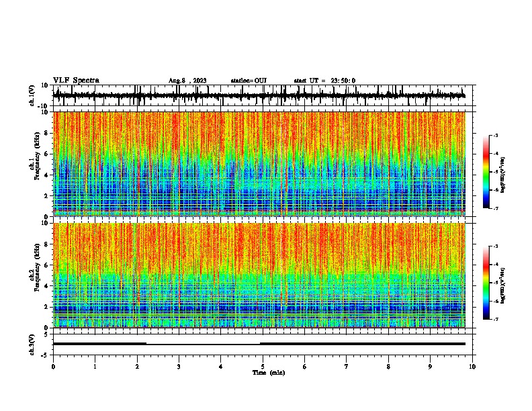
Task: Click the "-7" label on ch.2 colorbar
Action: point(495,319)
